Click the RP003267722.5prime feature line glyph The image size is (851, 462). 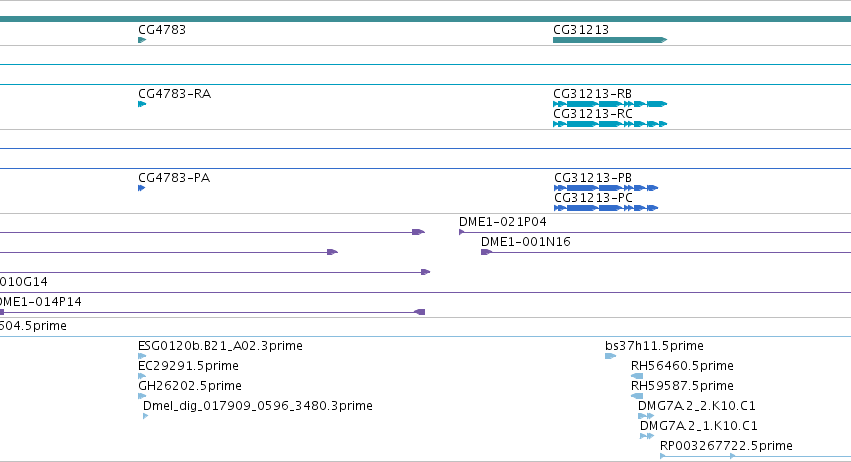coord(755,457)
